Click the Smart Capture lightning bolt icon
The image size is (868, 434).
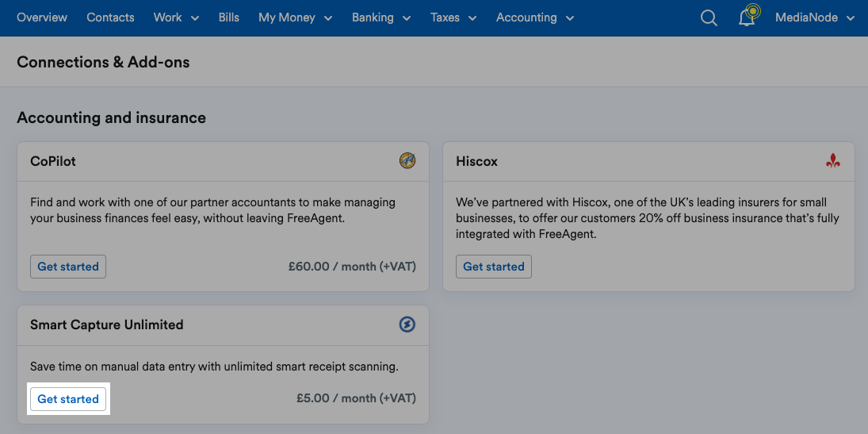[407, 325]
